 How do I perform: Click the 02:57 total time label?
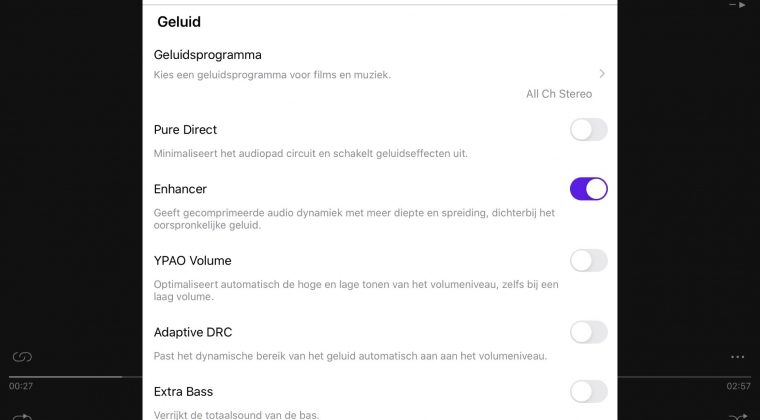click(x=738, y=386)
